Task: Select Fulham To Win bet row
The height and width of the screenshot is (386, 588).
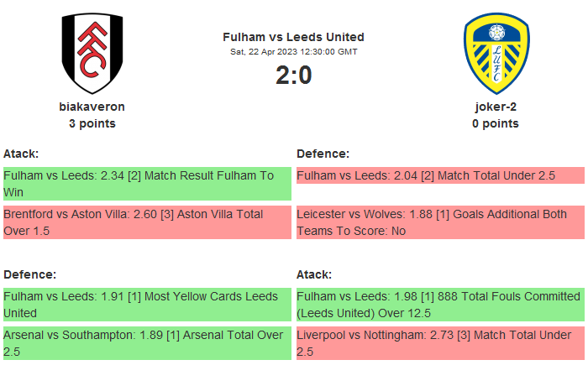Action: [x=147, y=184]
